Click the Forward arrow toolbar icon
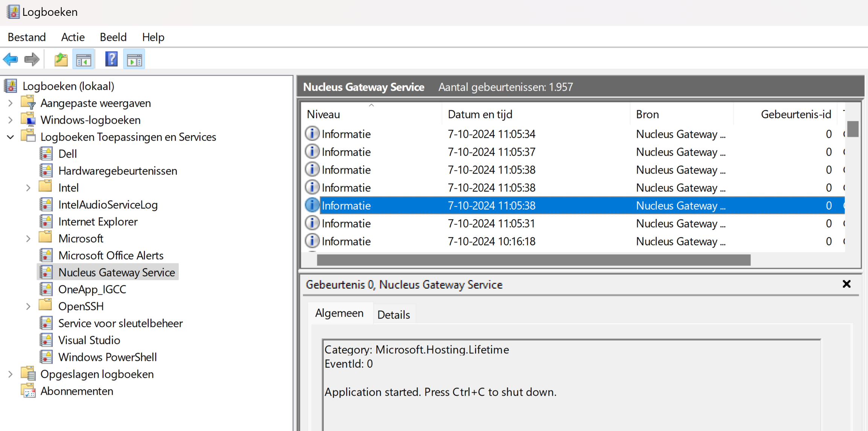This screenshot has height=431, width=868. click(32, 59)
